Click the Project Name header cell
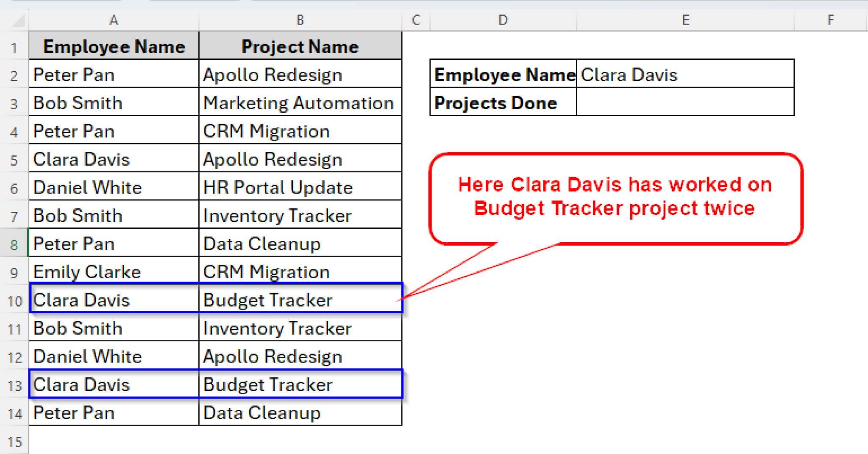The height and width of the screenshot is (454, 868). [x=300, y=47]
